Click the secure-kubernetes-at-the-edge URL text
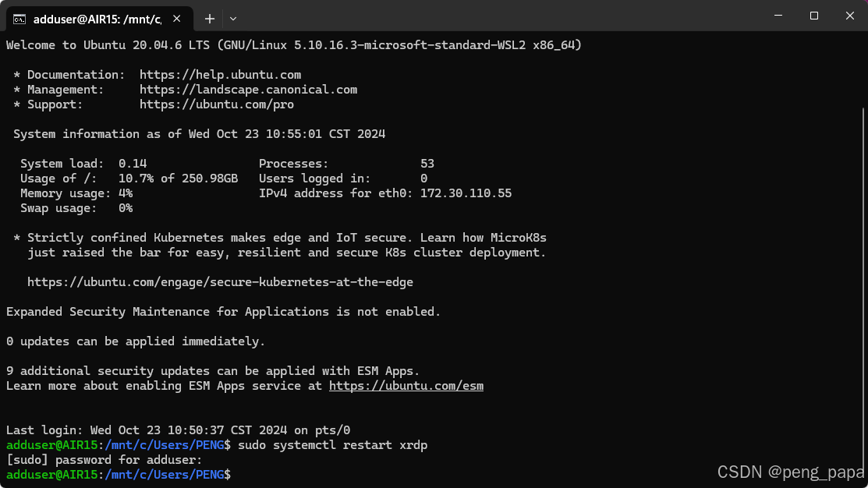The height and width of the screenshot is (488, 868). [x=221, y=282]
